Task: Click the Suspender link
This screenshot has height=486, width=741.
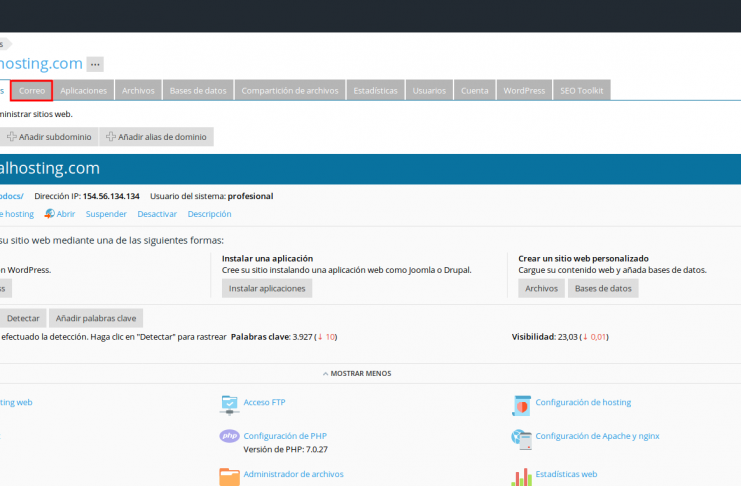Action: tap(106, 214)
